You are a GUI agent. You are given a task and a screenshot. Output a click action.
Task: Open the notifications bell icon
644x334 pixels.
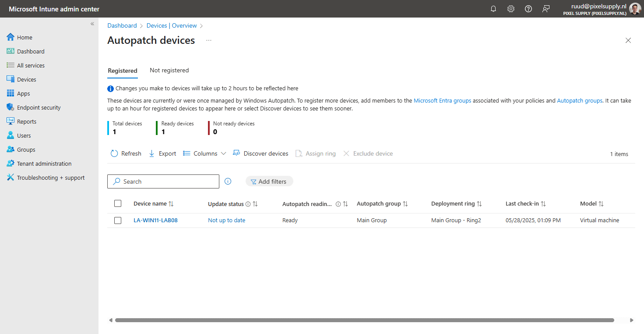click(x=493, y=9)
